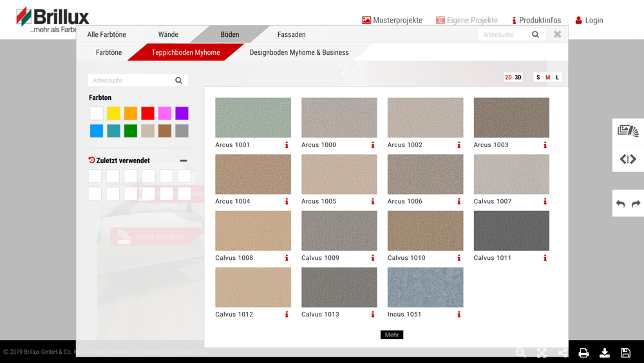
Task: Set thumbnail size to S
Action: click(538, 77)
